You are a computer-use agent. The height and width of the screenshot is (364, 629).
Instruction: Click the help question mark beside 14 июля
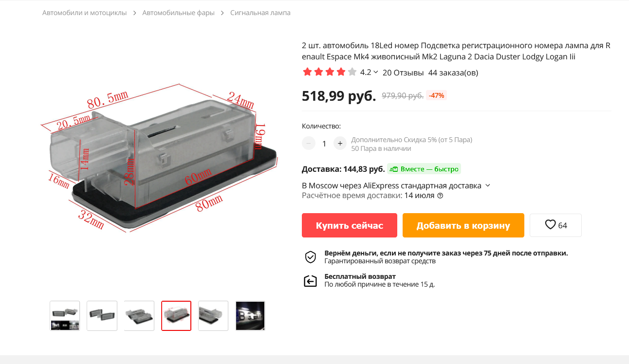point(440,196)
